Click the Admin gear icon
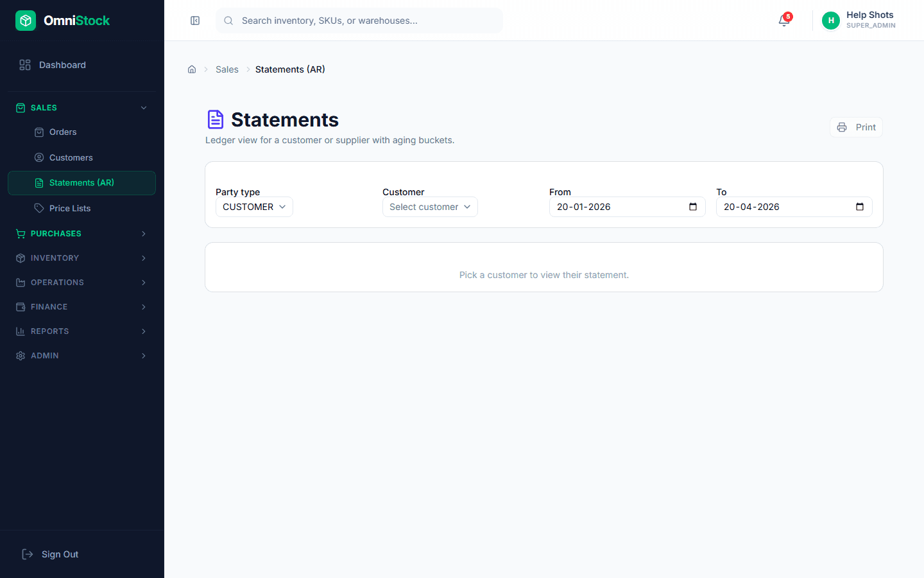The width and height of the screenshot is (924, 578). pos(21,356)
